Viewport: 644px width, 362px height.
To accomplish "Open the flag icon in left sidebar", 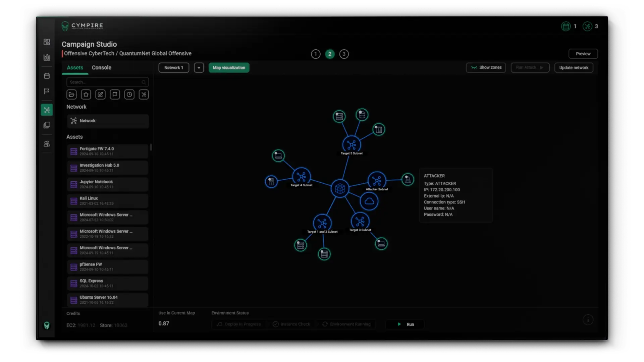I will click(x=47, y=91).
